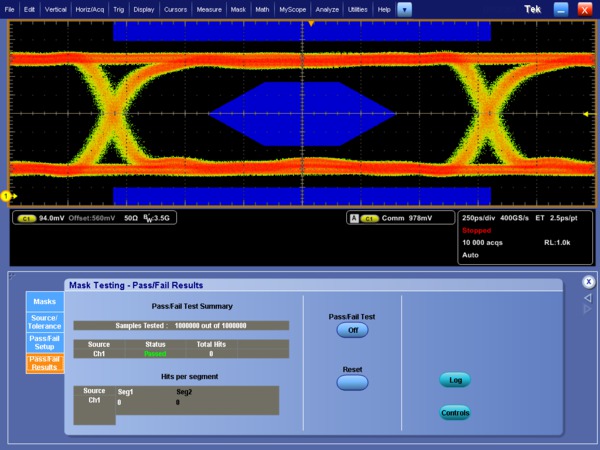This screenshot has width=600, height=450.
Task: Click the channel 1 ground reference marker
Action: 6,195
